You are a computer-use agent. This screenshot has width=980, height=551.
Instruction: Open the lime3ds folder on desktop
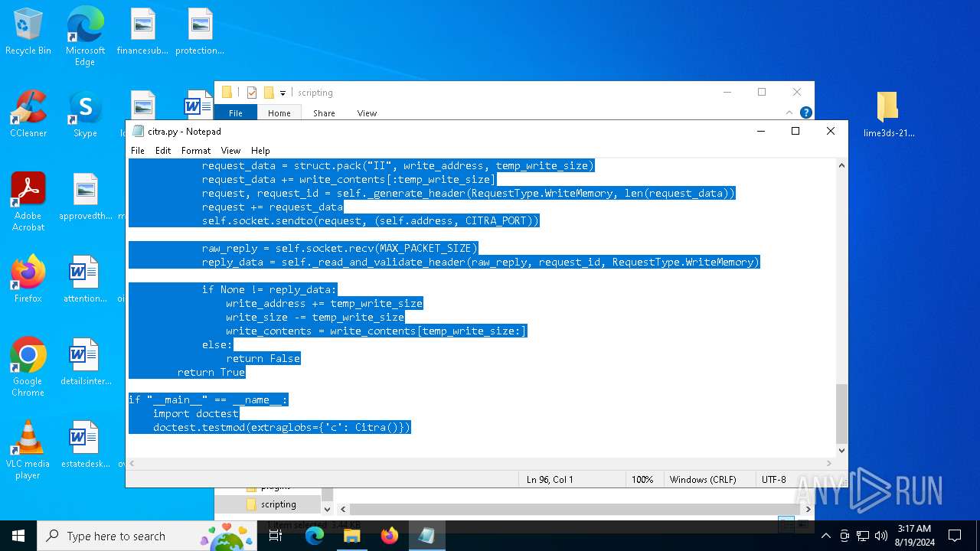point(888,115)
